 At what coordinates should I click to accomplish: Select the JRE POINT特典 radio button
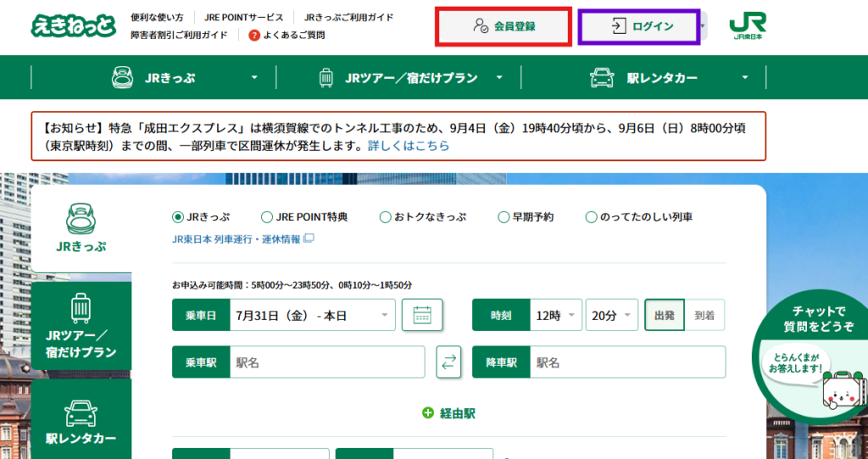point(267,218)
